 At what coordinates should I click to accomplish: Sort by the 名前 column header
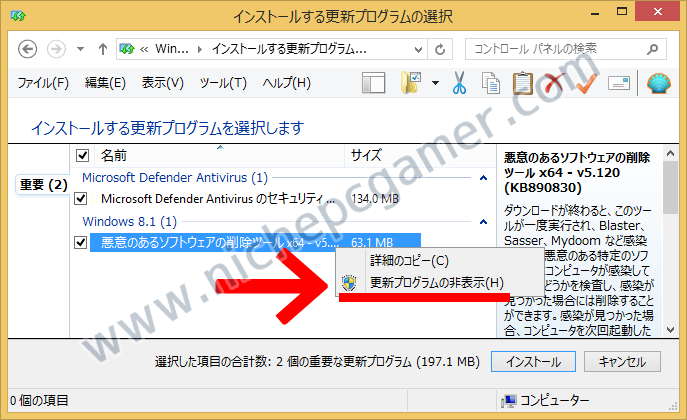[113, 155]
